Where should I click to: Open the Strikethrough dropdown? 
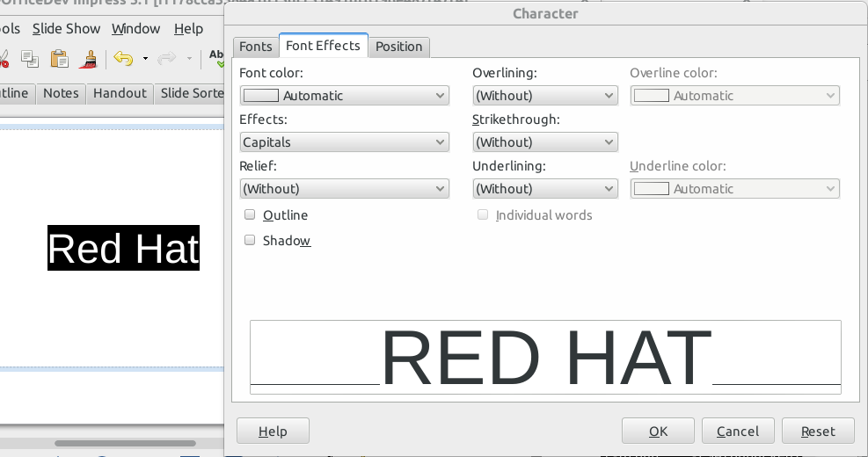point(545,142)
